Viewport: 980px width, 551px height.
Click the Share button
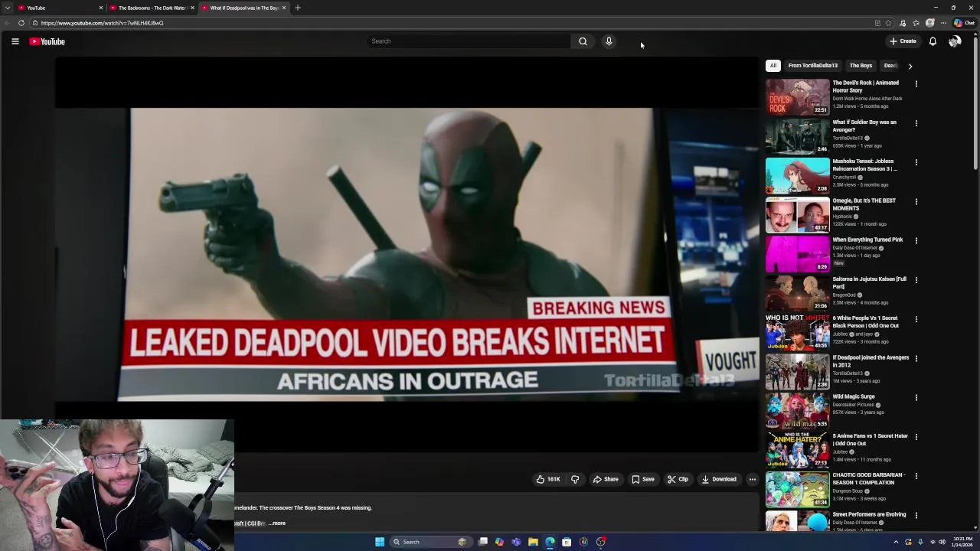pos(606,479)
